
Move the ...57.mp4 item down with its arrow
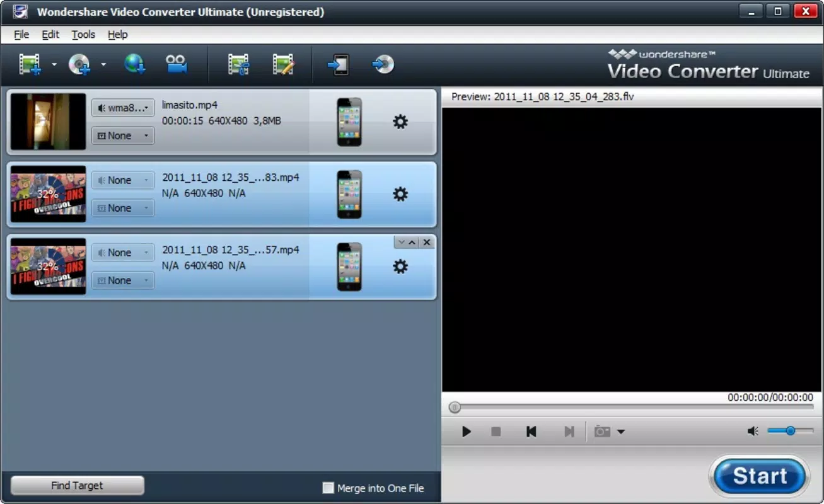401,243
